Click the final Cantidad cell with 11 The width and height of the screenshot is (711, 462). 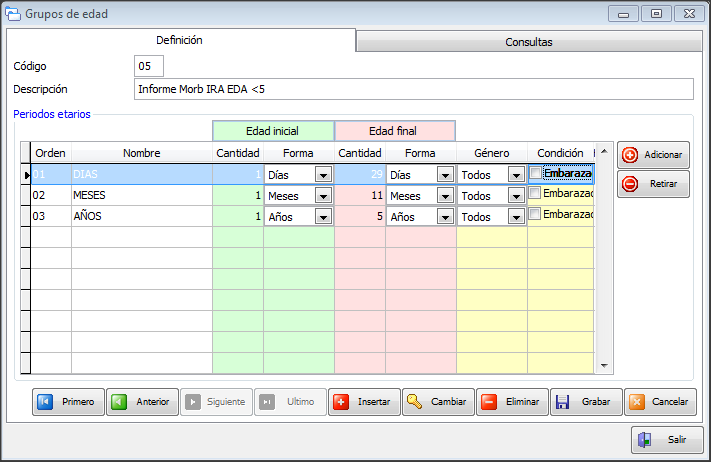pyautogui.click(x=360, y=195)
